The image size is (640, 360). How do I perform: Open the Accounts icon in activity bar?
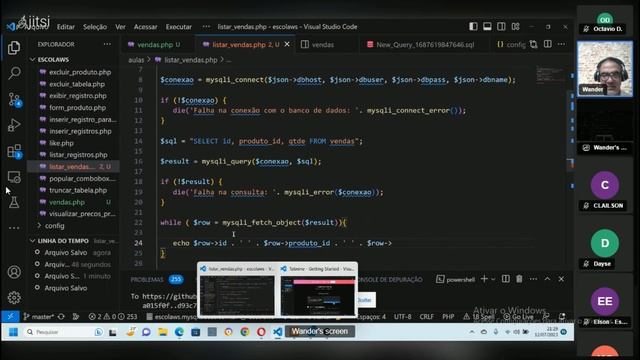[14, 272]
